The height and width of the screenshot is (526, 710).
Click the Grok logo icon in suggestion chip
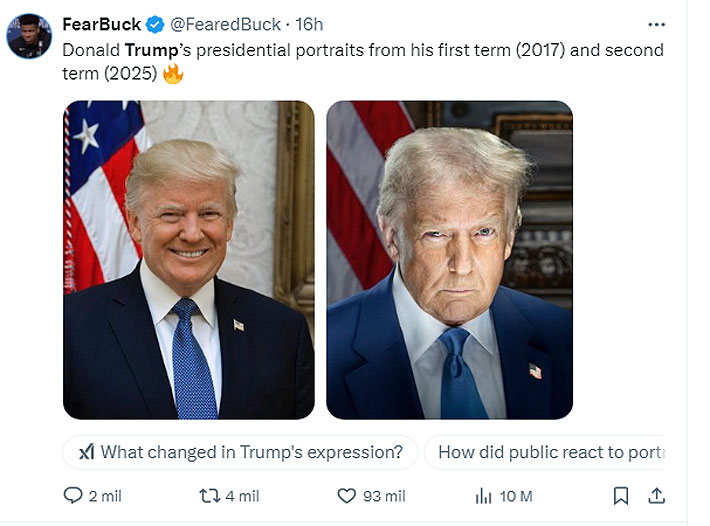[86, 452]
